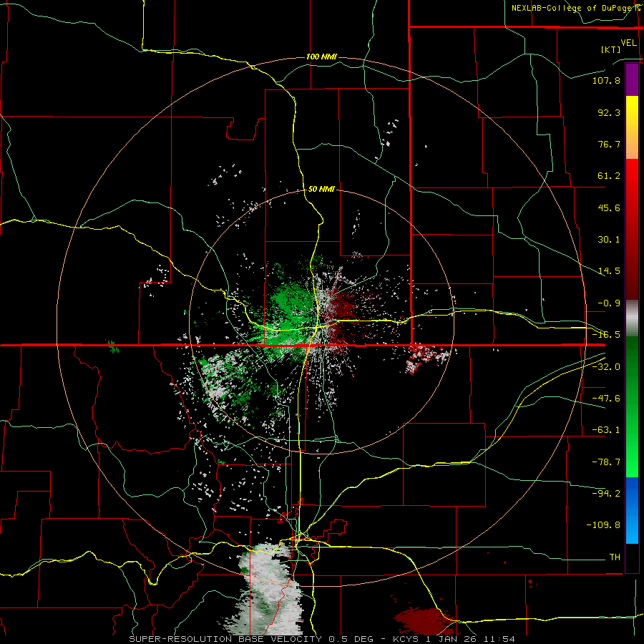Select the 14.5 scale value

(609, 271)
